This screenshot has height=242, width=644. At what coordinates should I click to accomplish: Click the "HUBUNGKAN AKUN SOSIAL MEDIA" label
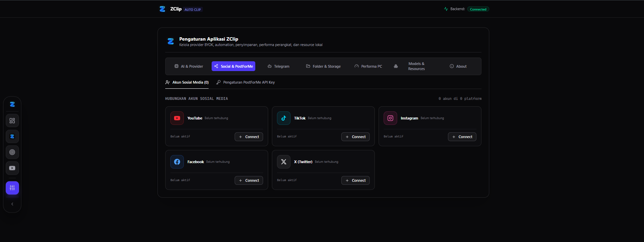(196, 98)
